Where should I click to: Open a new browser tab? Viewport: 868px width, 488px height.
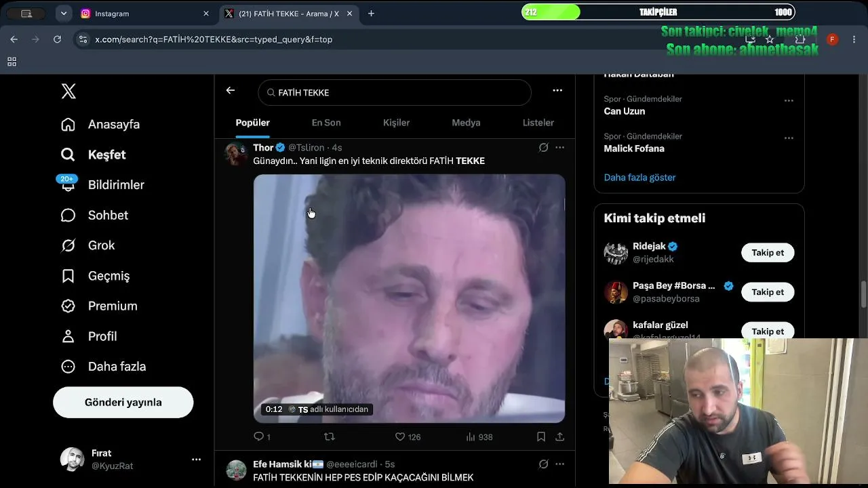point(371,14)
